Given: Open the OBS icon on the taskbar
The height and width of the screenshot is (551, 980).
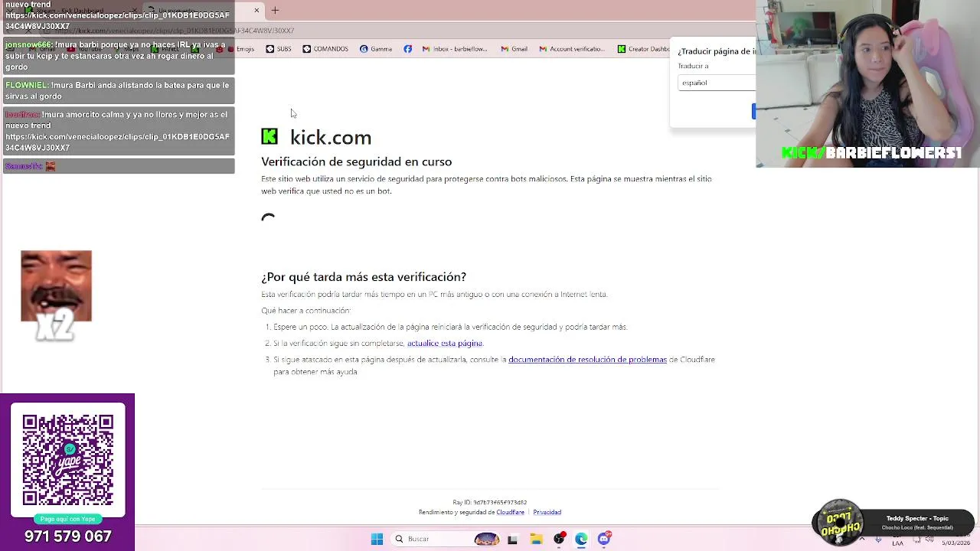Looking at the screenshot, I should coord(559,539).
